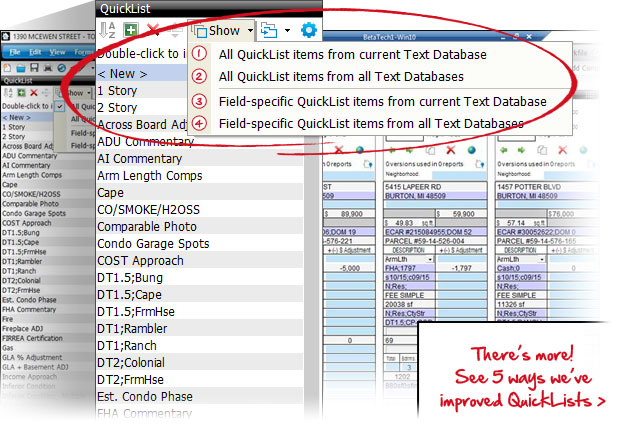Image resolution: width=620 pixels, height=424 pixels.
Task: Expand the arrow next to the transfer icon
Action: 287,30
